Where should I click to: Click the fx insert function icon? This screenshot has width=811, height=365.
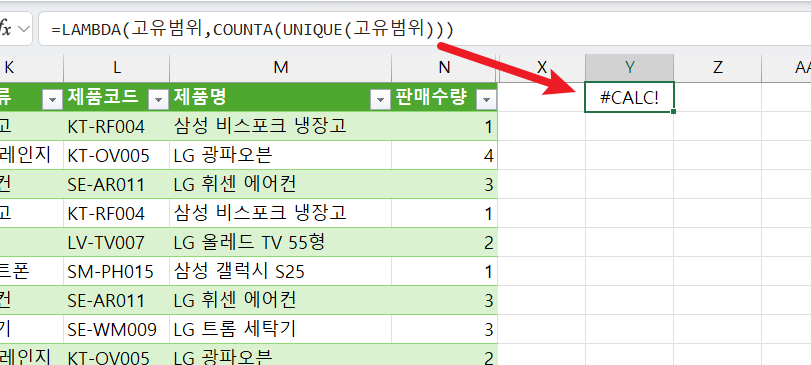click(6, 29)
